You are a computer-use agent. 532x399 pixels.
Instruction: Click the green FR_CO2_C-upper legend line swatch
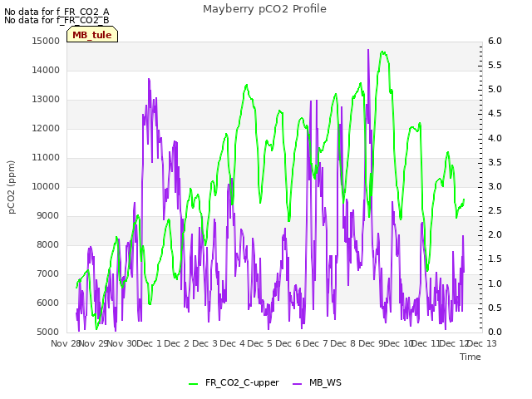194,384
